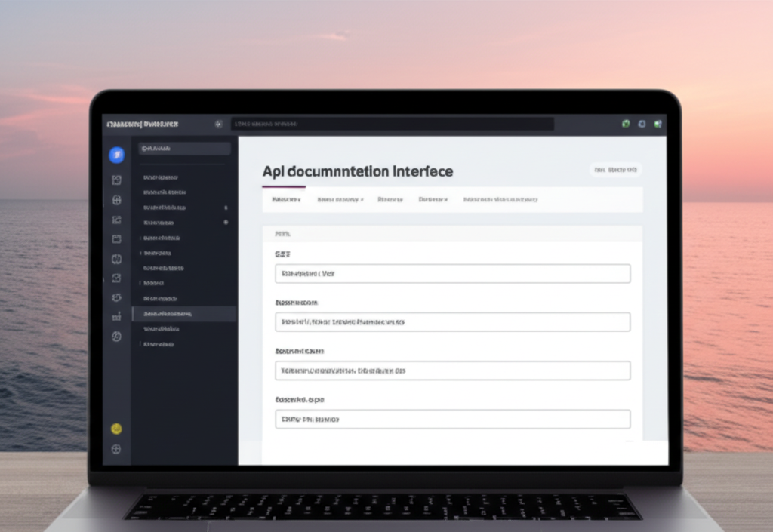Click the API documentation Interface heading link
773x532 pixels.
point(358,171)
